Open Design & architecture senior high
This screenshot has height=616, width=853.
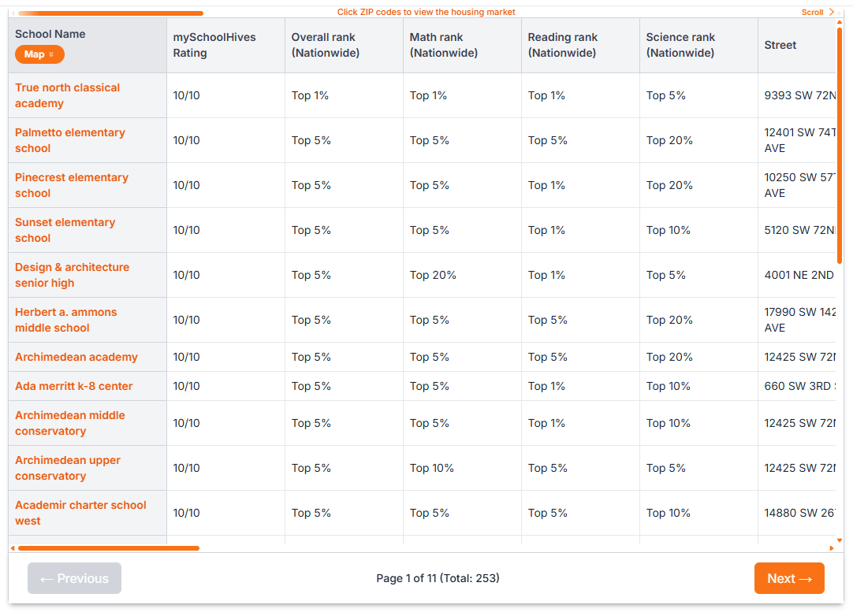coord(72,274)
